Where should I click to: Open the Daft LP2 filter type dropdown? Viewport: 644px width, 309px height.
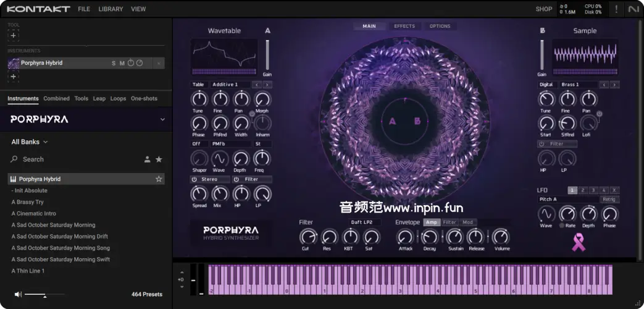tap(365, 222)
